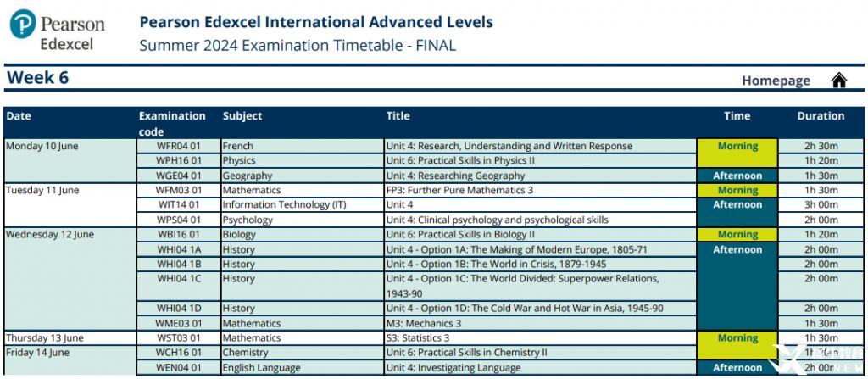868x379 pixels.
Task: Select exam code WCH16 01
Action: coord(178,353)
